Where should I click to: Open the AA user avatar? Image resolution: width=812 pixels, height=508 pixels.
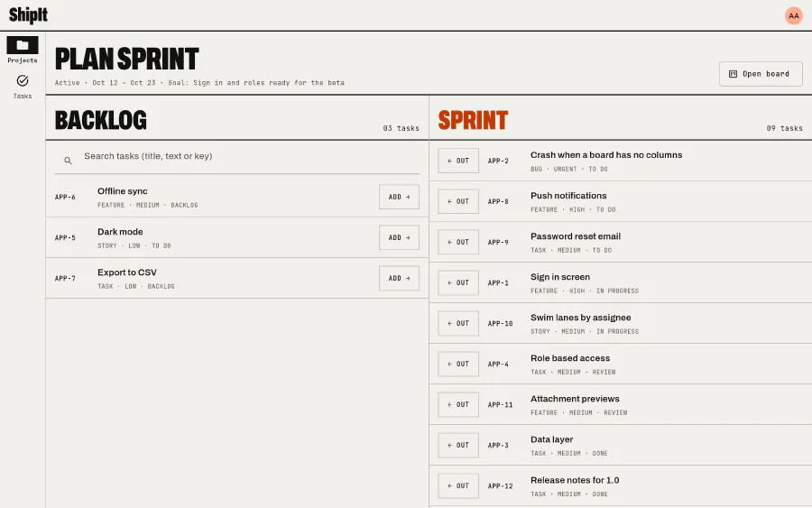(x=793, y=15)
